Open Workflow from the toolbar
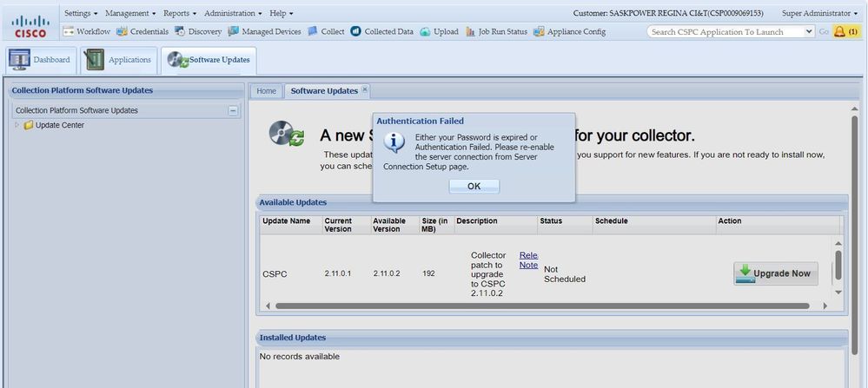 click(x=86, y=31)
